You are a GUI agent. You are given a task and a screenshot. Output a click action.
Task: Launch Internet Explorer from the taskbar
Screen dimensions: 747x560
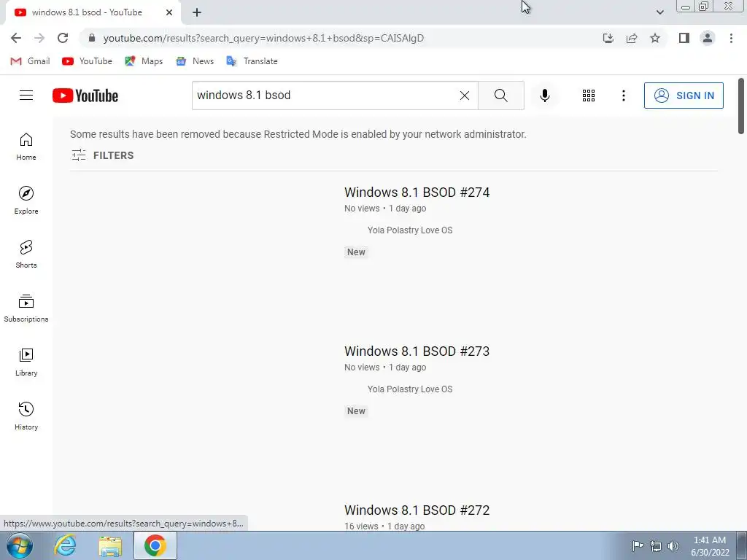(65, 545)
